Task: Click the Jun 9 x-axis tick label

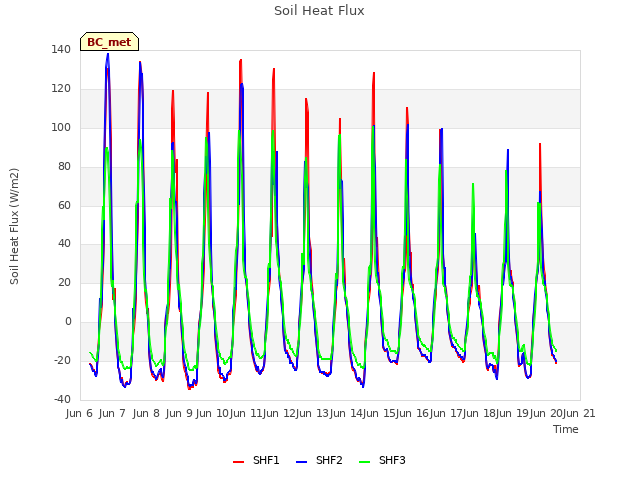Action: click(179, 413)
